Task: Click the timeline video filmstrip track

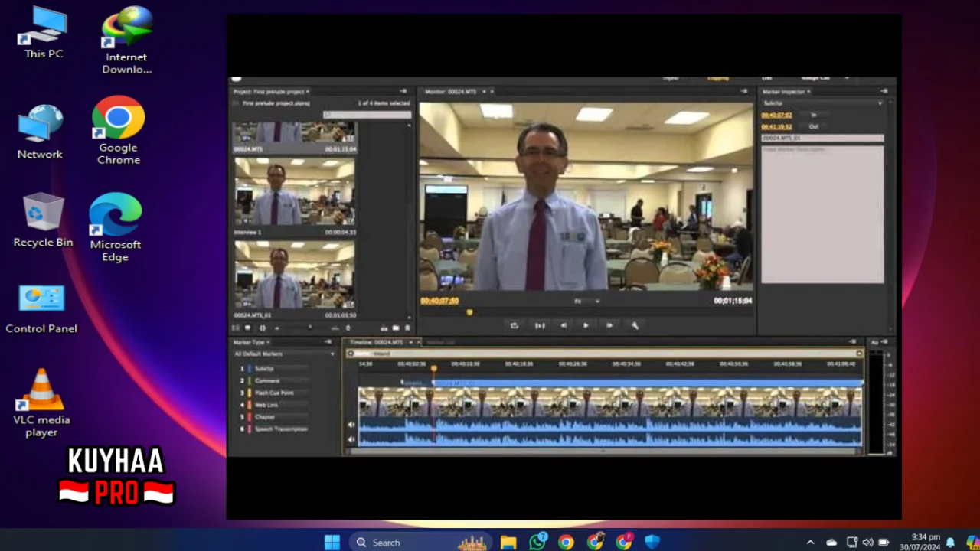Action: 609,401
